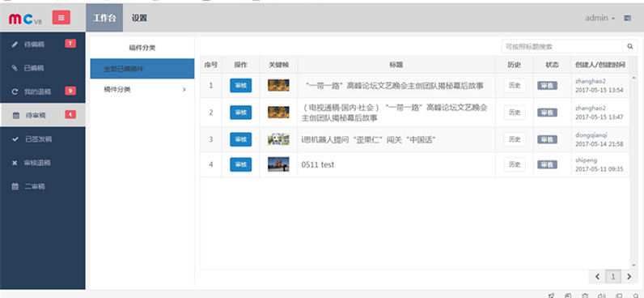Click the 操作 column header
644x298 pixels.
coord(240,65)
